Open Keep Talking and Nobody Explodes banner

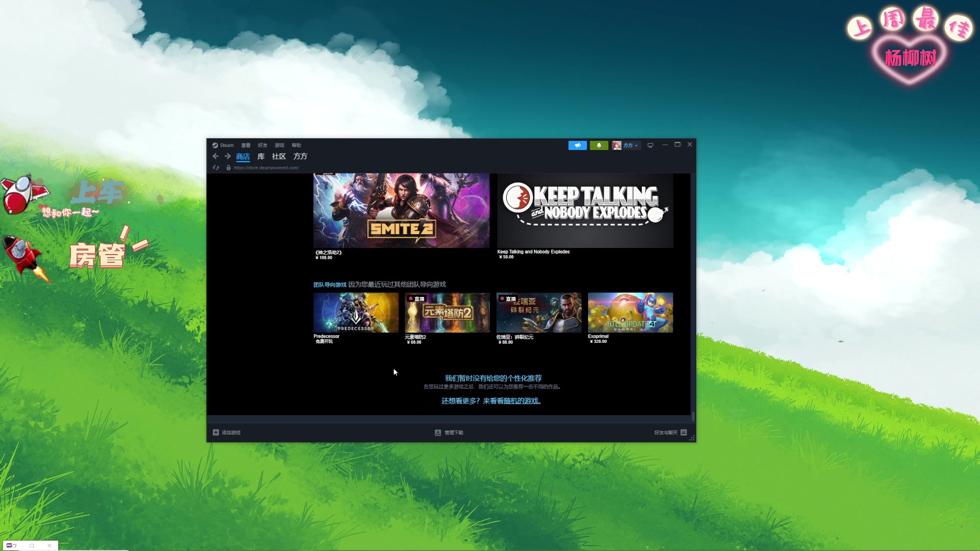(x=585, y=211)
